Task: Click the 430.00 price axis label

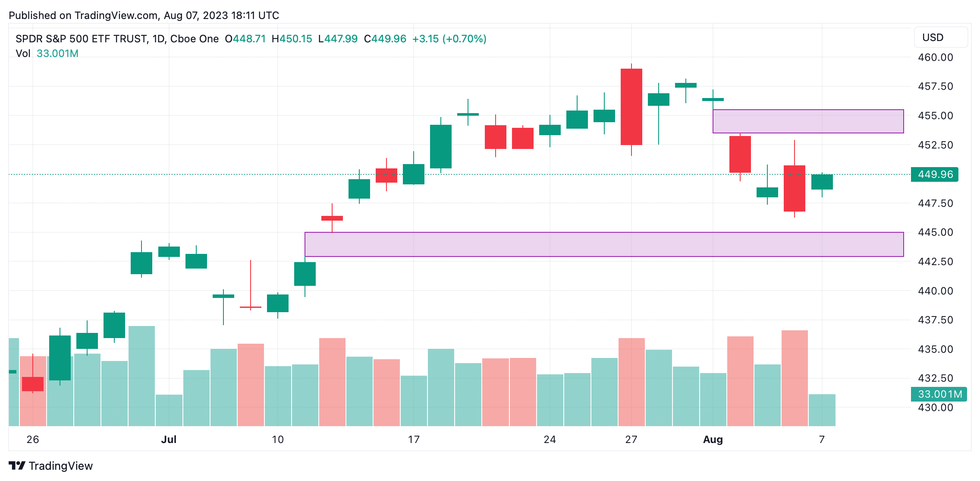Action: tap(935, 408)
